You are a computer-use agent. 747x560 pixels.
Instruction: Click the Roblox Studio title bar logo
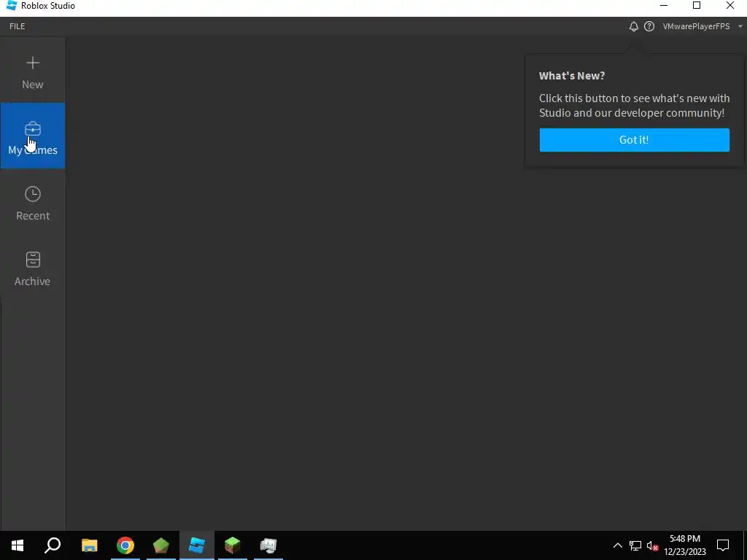[12, 6]
